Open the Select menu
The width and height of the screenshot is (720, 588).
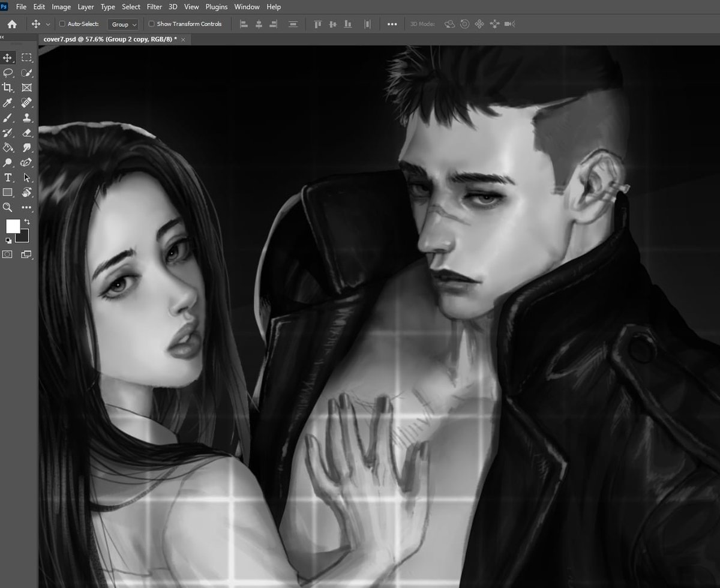131,7
